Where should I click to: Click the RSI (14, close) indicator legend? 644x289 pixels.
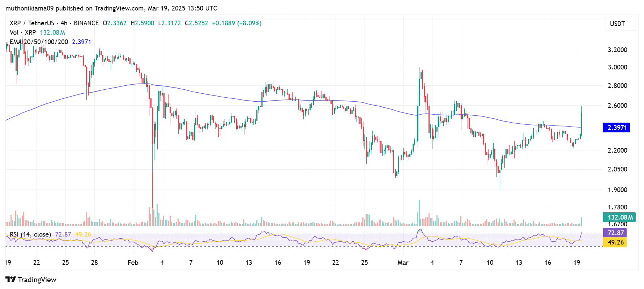[30, 234]
